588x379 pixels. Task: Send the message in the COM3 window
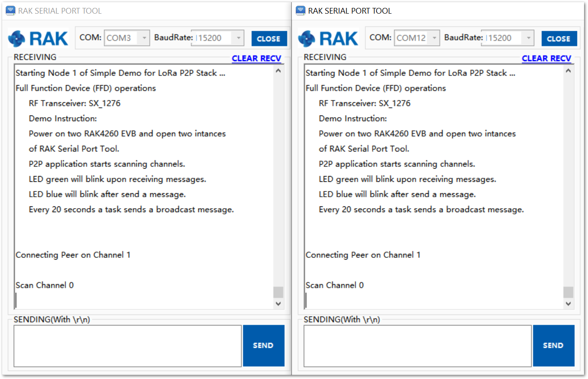264,346
